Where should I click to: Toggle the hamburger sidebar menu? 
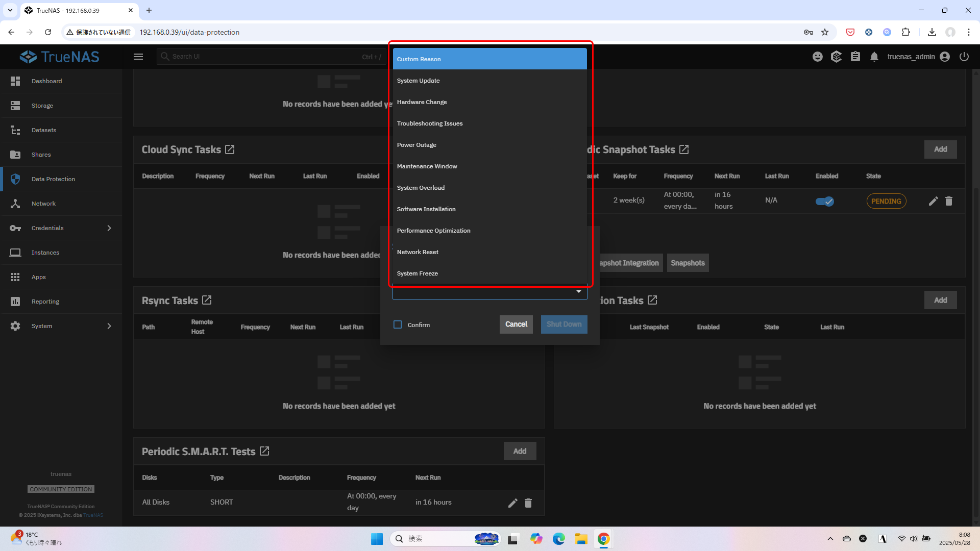(138, 57)
